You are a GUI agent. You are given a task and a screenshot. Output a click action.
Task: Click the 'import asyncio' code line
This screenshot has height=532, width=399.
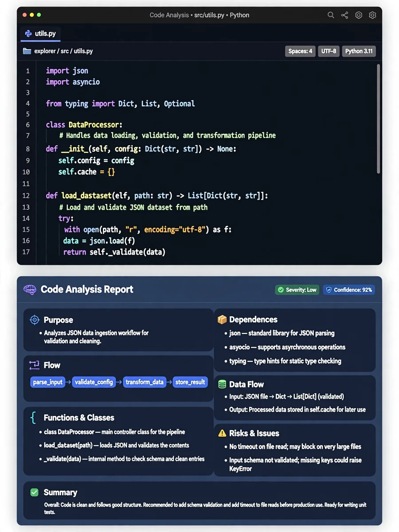coord(73,82)
